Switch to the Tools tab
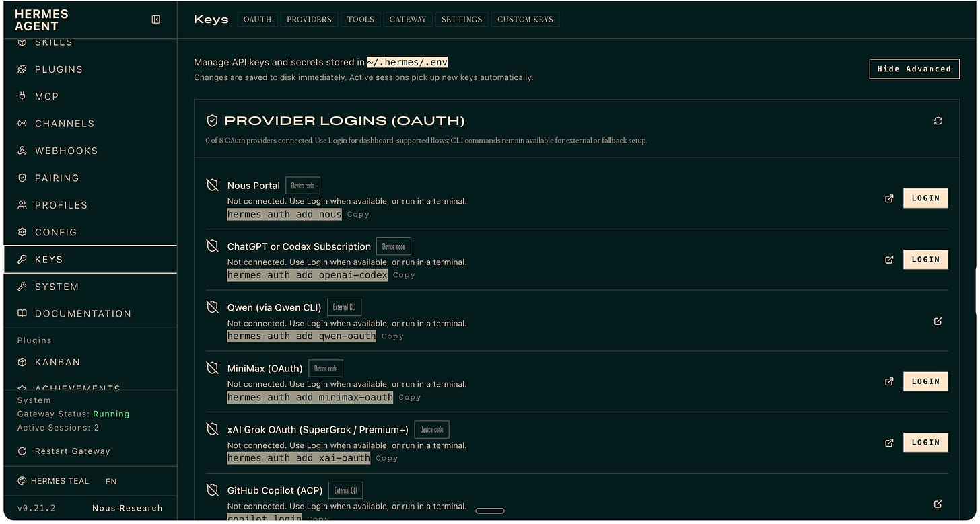 coord(361,20)
